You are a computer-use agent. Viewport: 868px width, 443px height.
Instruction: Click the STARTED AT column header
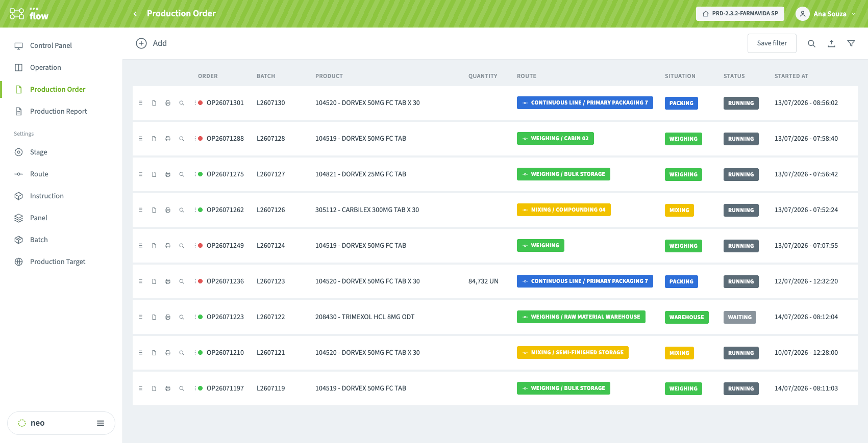tap(791, 76)
